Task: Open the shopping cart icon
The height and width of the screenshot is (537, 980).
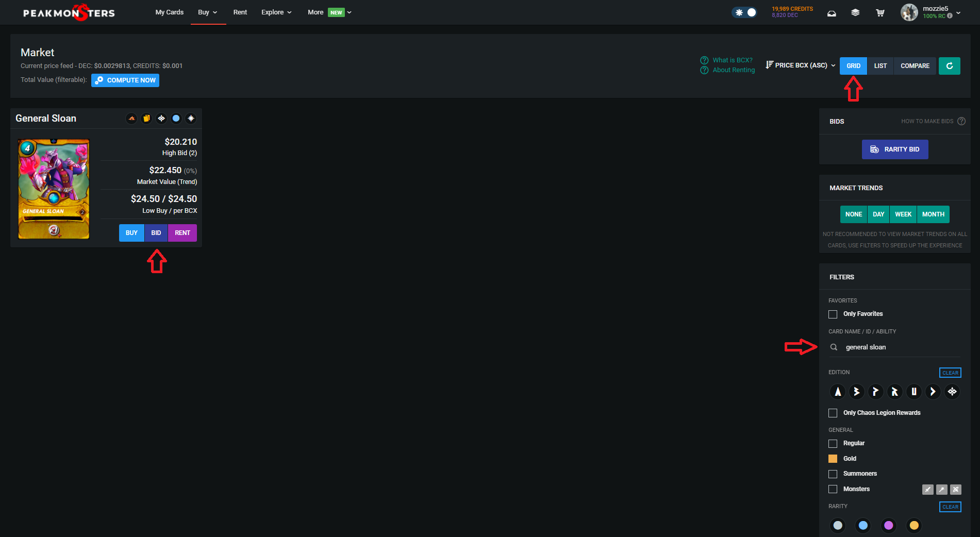Action: point(880,13)
